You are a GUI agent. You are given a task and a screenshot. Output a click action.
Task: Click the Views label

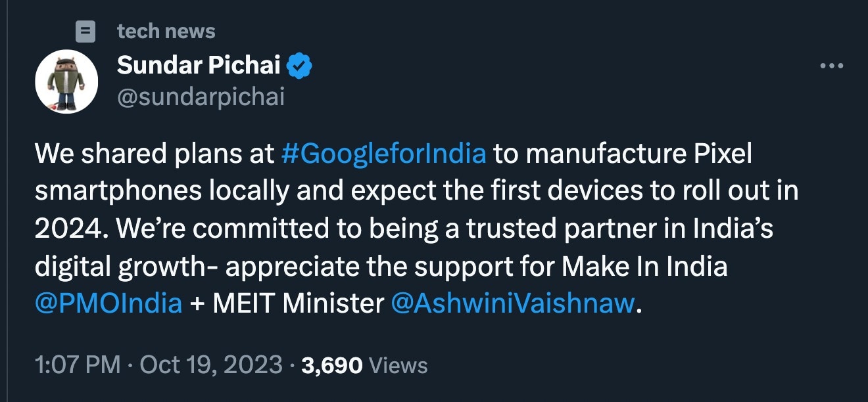point(398,365)
